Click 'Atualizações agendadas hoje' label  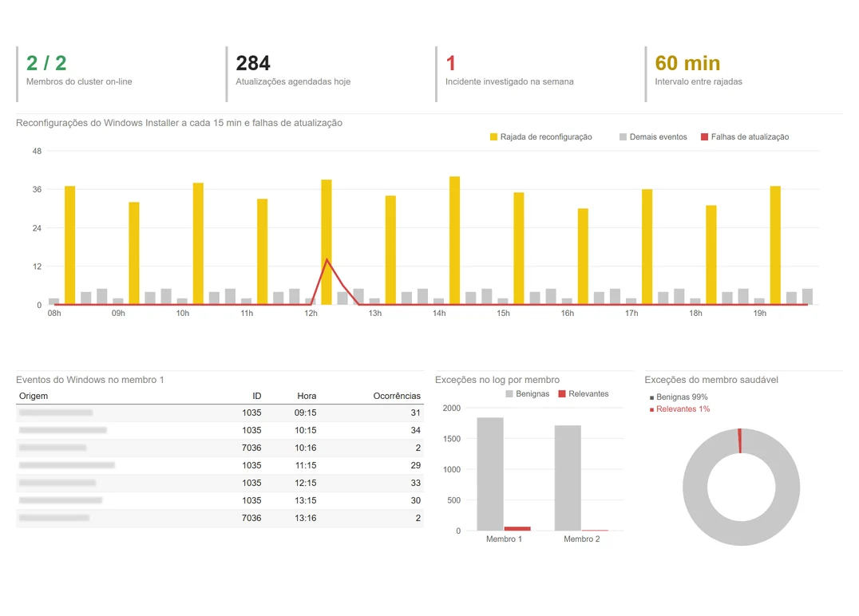pyautogui.click(x=293, y=81)
